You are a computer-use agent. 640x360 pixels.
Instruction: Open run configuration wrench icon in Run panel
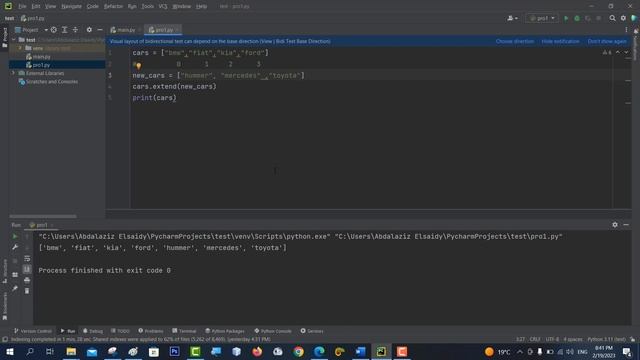click(15, 247)
